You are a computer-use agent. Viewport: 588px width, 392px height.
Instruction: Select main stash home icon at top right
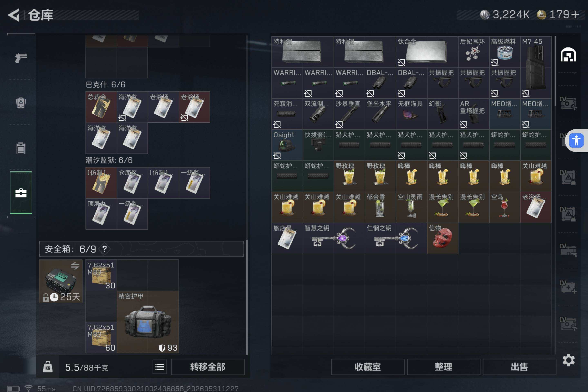point(568,55)
